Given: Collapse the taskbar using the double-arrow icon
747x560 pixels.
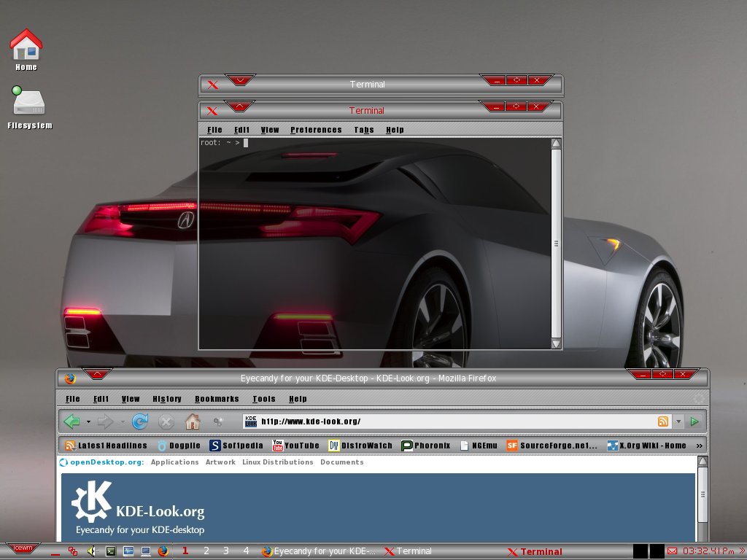Looking at the screenshot, I should pyautogui.click(x=742, y=551).
